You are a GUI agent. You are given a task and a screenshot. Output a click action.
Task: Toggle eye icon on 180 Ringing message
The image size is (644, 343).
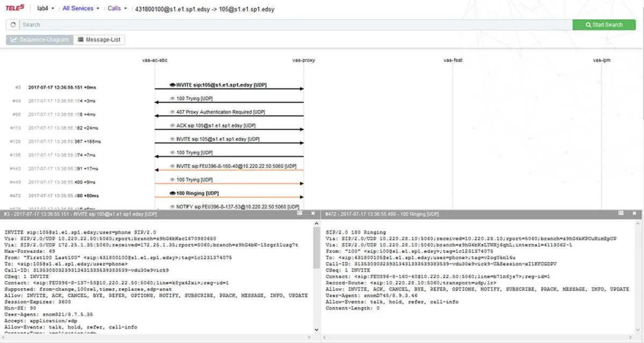click(172, 193)
